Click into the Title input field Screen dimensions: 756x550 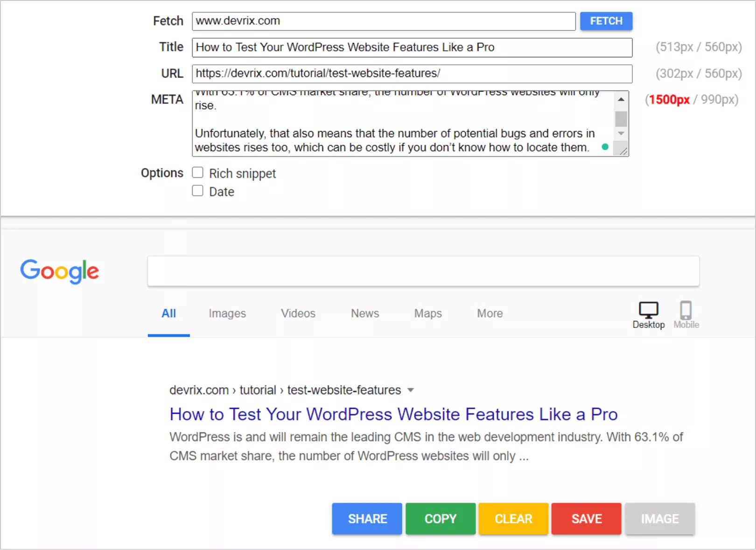pyautogui.click(x=412, y=47)
